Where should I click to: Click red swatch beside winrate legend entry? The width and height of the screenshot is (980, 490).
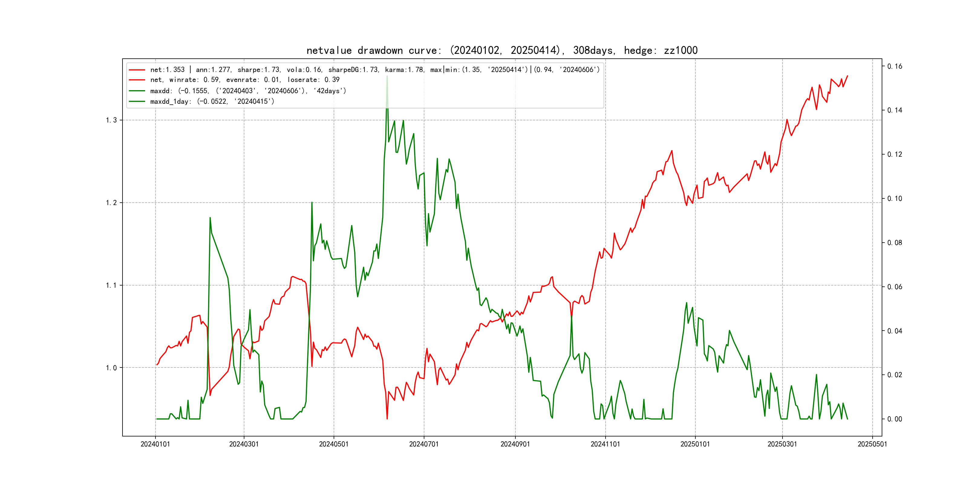pos(137,80)
